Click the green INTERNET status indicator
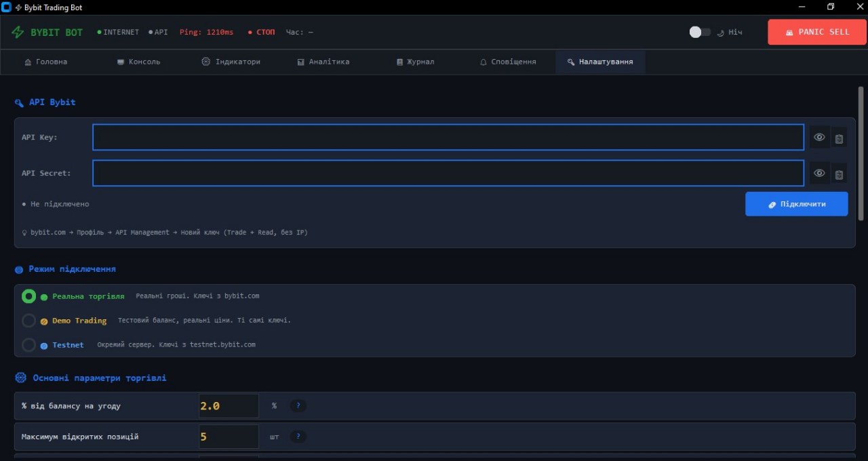The width and height of the screenshot is (868, 461). [118, 32]
